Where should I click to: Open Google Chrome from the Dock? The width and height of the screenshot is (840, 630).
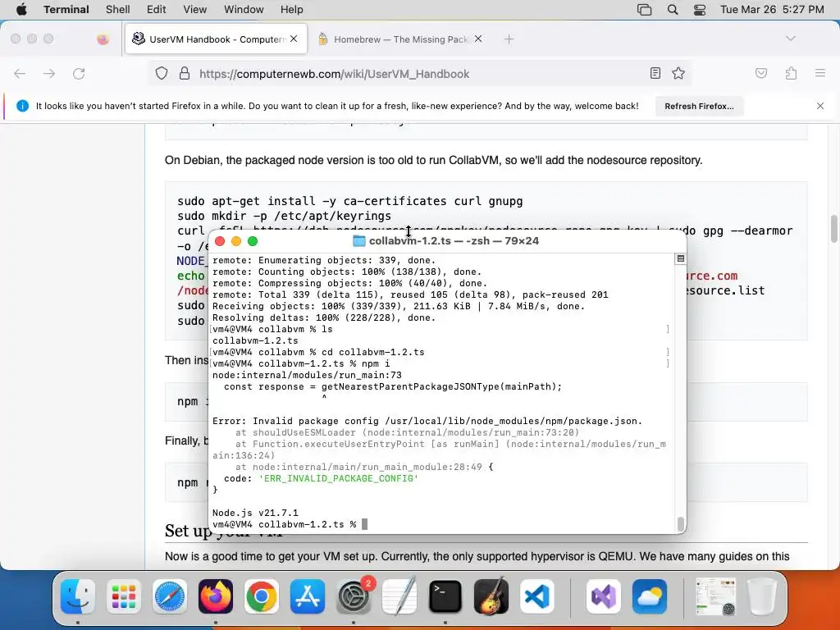(x=262, y=596)
